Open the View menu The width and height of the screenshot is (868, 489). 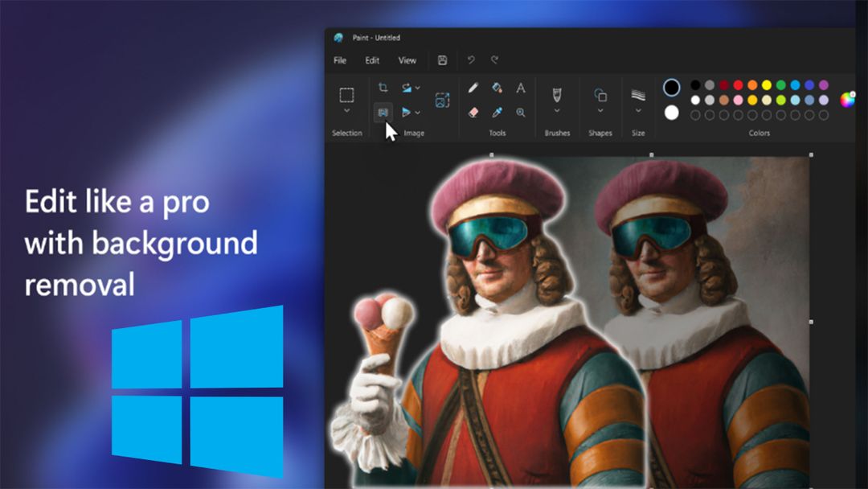coord(407,60)
